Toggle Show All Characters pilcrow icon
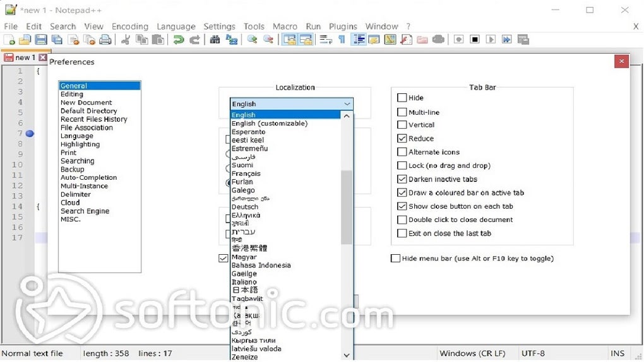The width and height of the screenshot is (644, 362). (342, 39)
